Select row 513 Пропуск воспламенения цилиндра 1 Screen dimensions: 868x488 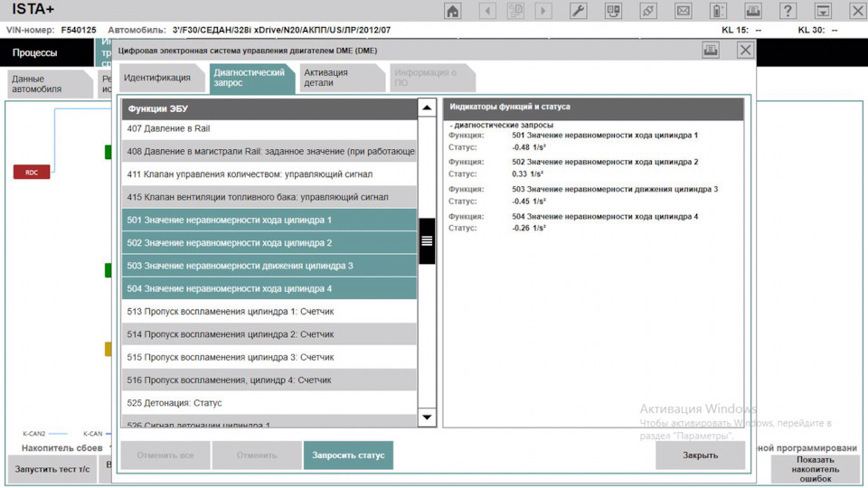269,312
